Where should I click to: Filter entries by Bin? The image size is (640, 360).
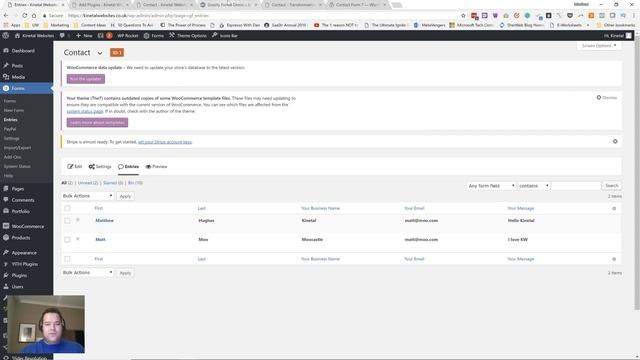click(135, 183)
